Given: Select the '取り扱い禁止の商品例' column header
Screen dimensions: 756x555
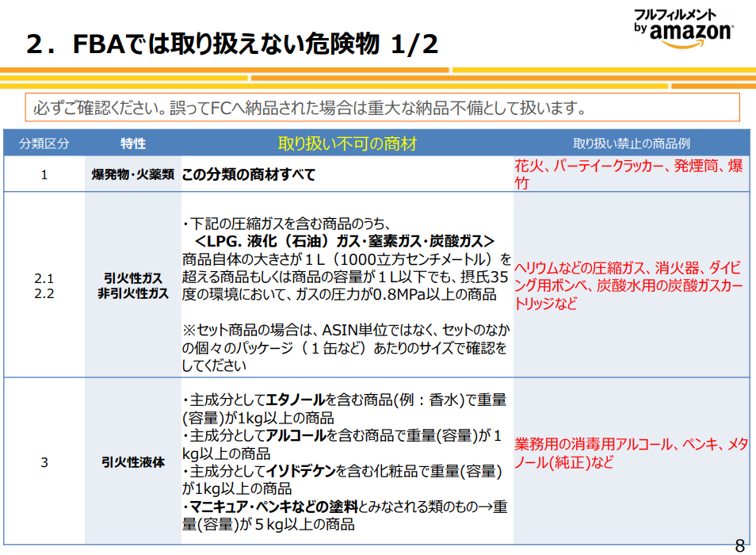Looking at the screenshot, I should [632, 144].
